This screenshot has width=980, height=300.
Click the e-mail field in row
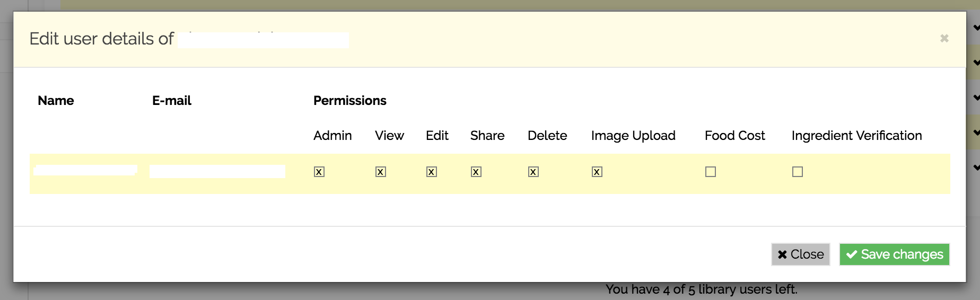[217, 171]
